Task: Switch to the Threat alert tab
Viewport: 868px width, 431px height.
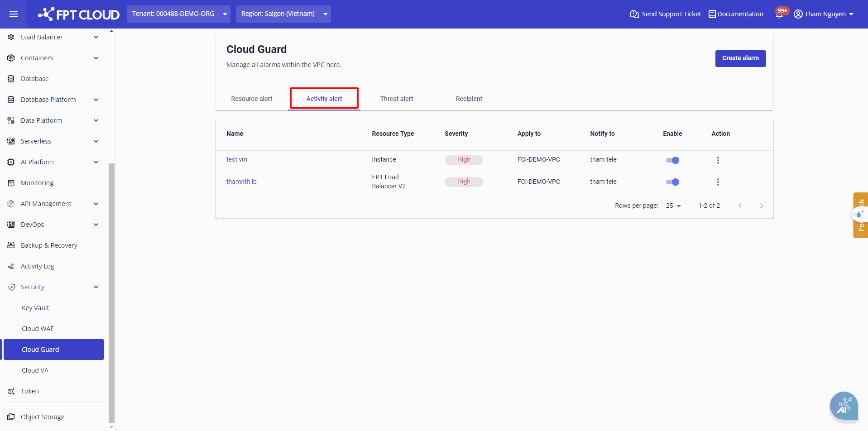Action: click(397, 99)
